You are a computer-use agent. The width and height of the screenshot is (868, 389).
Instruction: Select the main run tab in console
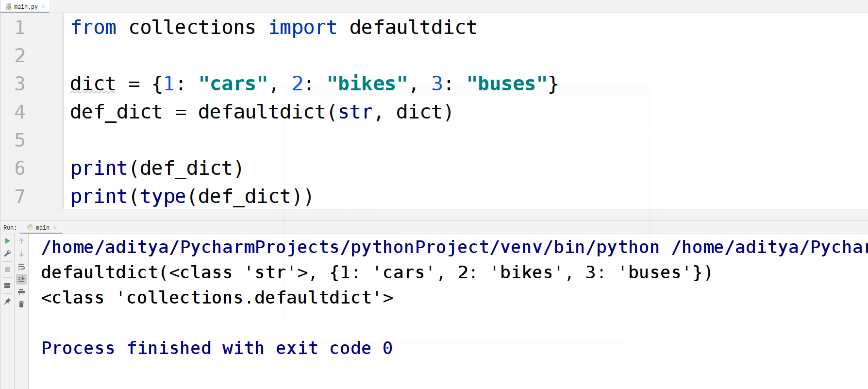tap(43, 227)
